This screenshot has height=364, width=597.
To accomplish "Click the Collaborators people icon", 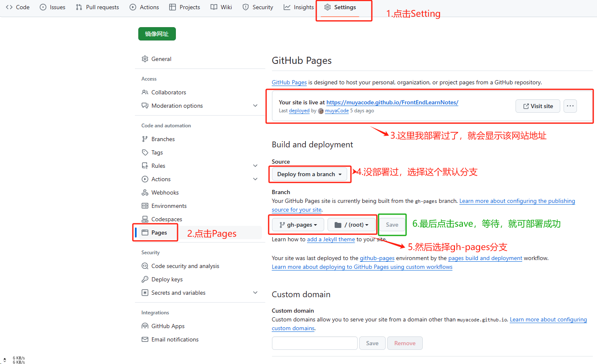I will (x=145, y=92).
